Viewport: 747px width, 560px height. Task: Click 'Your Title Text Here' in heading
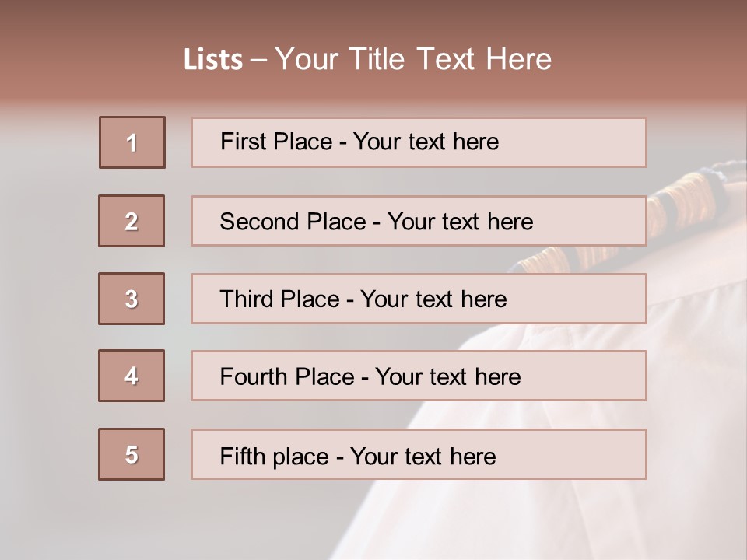click(413, 59)
